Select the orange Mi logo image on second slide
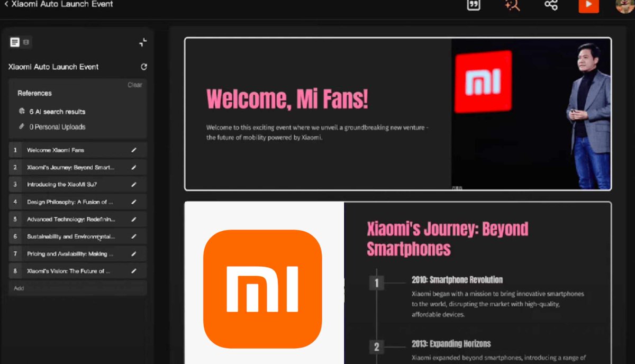The width and height of the screenshot is (635, 364). (263, 289)
